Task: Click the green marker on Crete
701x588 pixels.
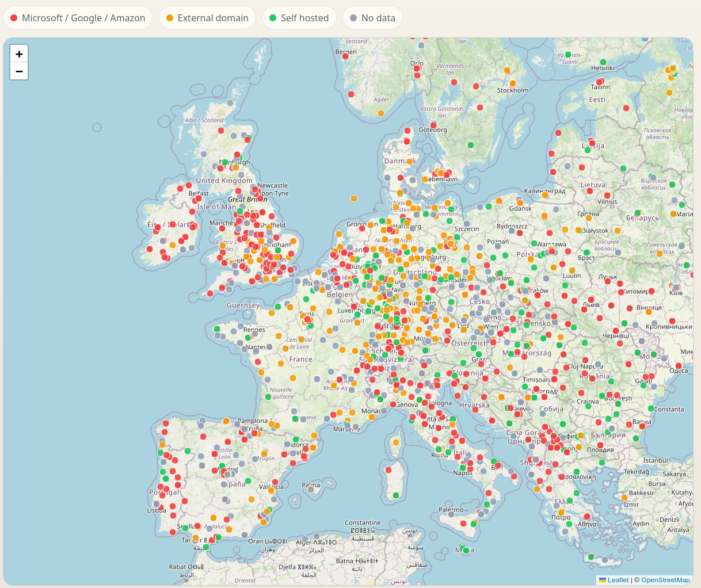Action: point(591,557)
